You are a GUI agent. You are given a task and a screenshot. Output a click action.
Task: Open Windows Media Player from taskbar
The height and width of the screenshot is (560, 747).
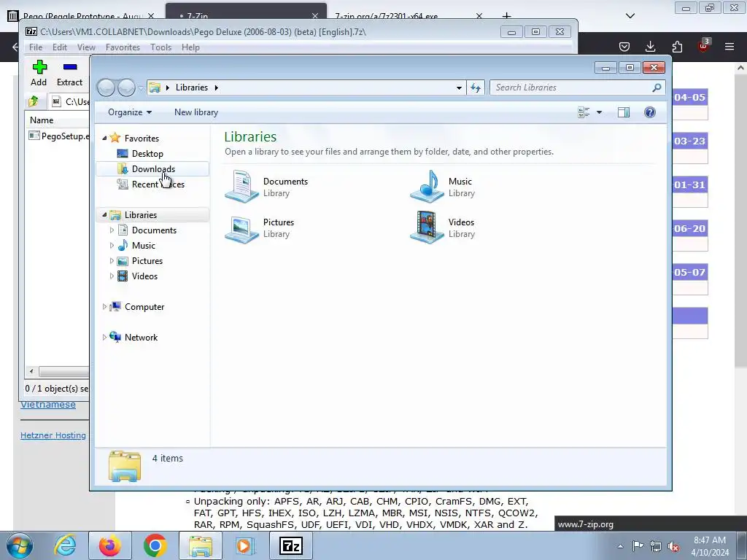tap(245, 545)
